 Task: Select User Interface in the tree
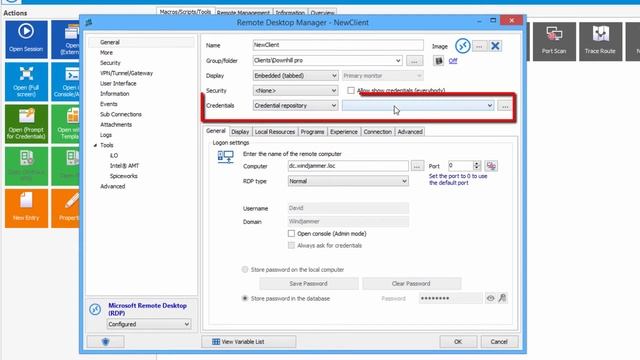(x=118, y=83)
